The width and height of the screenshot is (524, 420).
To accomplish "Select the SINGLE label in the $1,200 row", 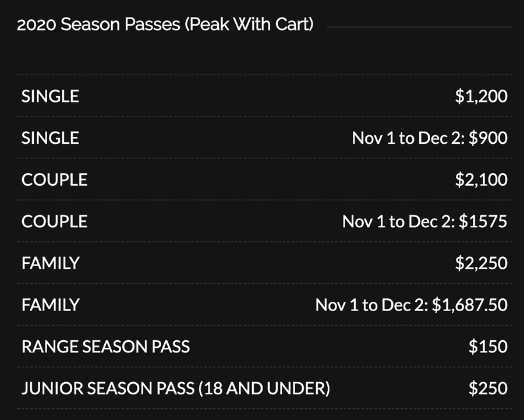I will (x=50, y=96).
